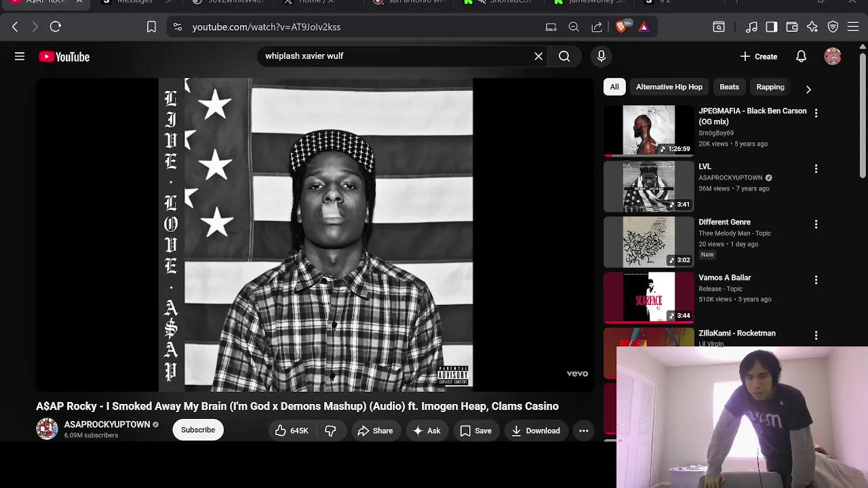Click the video player to toggle playback
The width and height of the screenshot is (868, 488).
coord(315,235)
